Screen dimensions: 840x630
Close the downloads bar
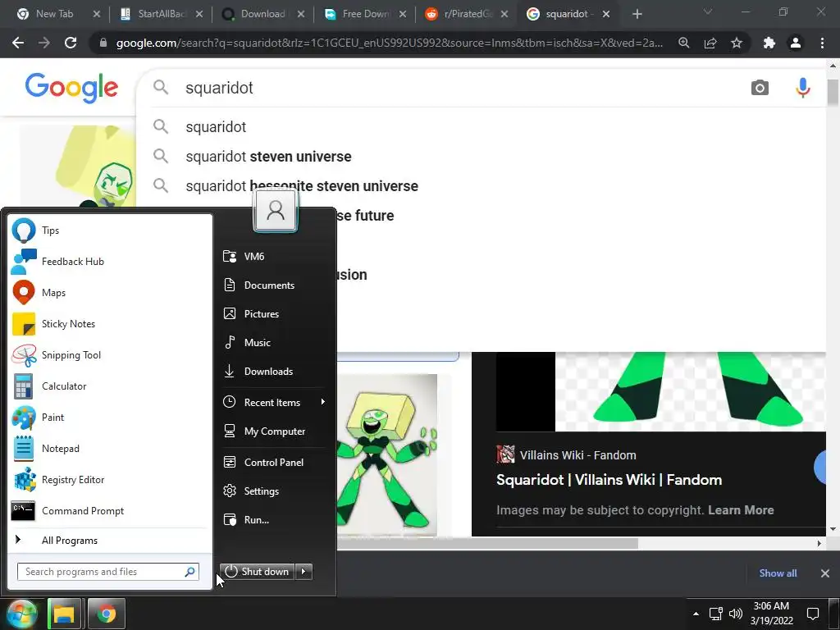825,573
